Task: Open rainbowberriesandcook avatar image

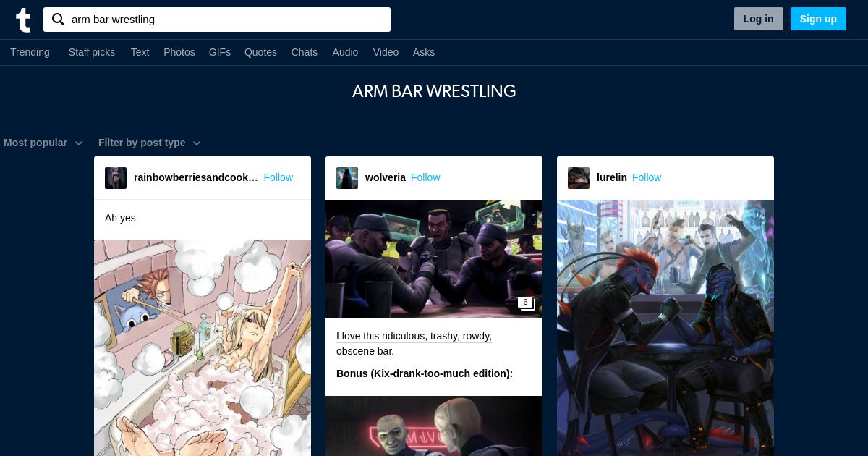Action: (116, 178)
